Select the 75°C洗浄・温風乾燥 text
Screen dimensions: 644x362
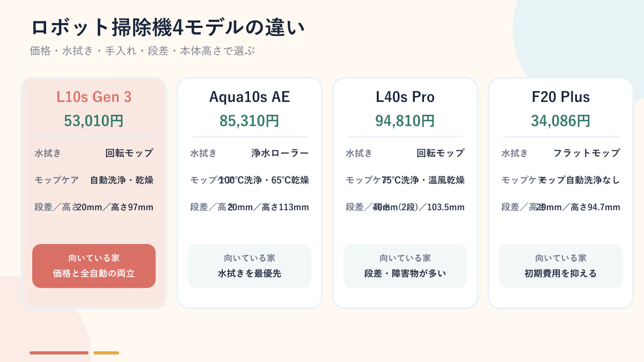tap(423, 180)
